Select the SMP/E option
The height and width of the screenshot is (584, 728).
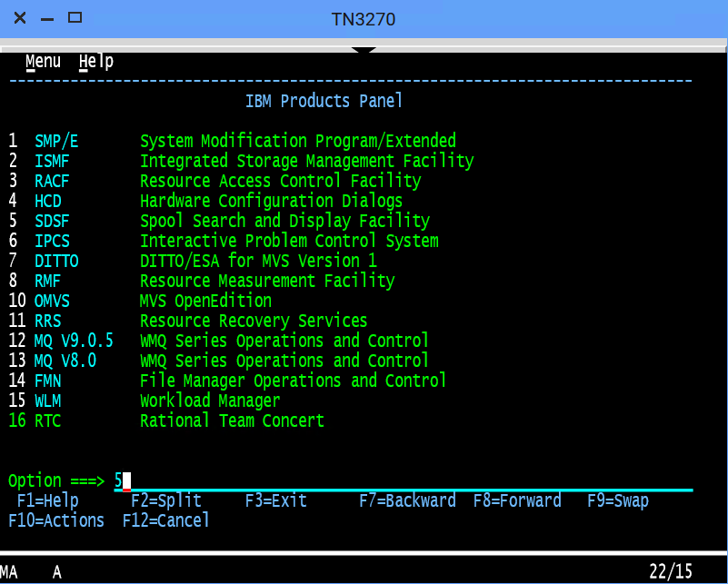[56, 141]
